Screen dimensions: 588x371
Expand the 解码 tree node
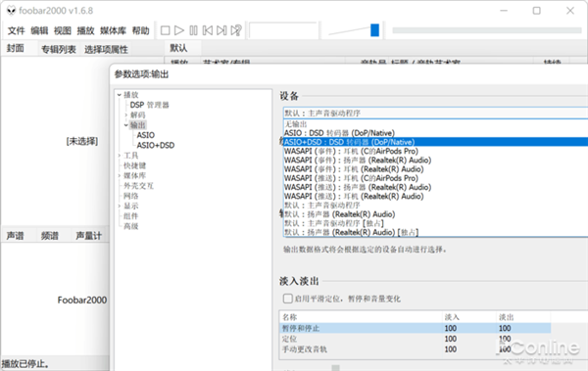[x=126, y=116]
